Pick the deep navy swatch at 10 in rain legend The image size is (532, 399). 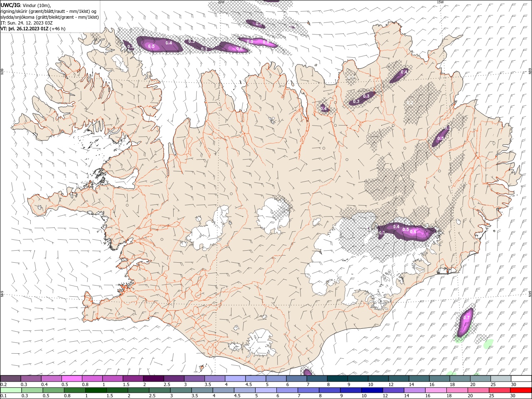[x=372, y=390]
